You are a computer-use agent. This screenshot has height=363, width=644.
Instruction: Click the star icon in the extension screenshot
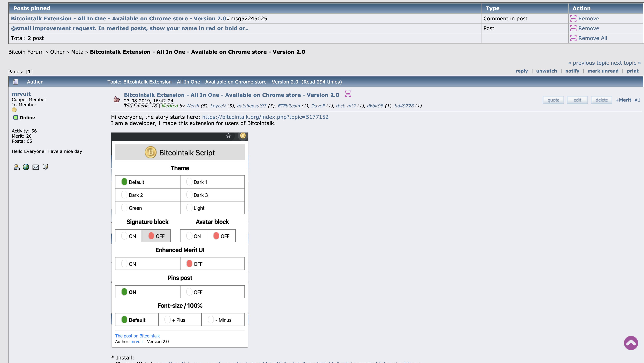pos(228,136)
